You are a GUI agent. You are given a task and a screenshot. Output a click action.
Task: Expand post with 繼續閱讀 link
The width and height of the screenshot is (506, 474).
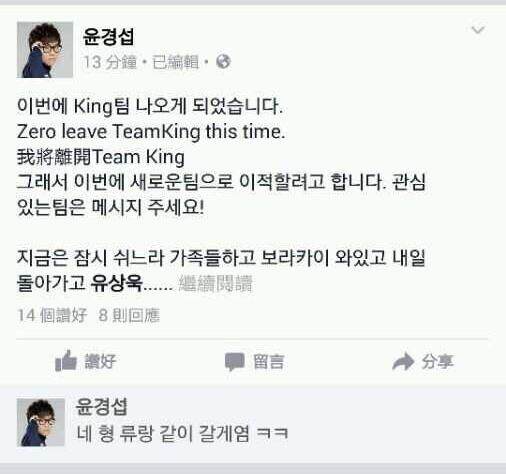pyautogui.click(x=216, y=284)
